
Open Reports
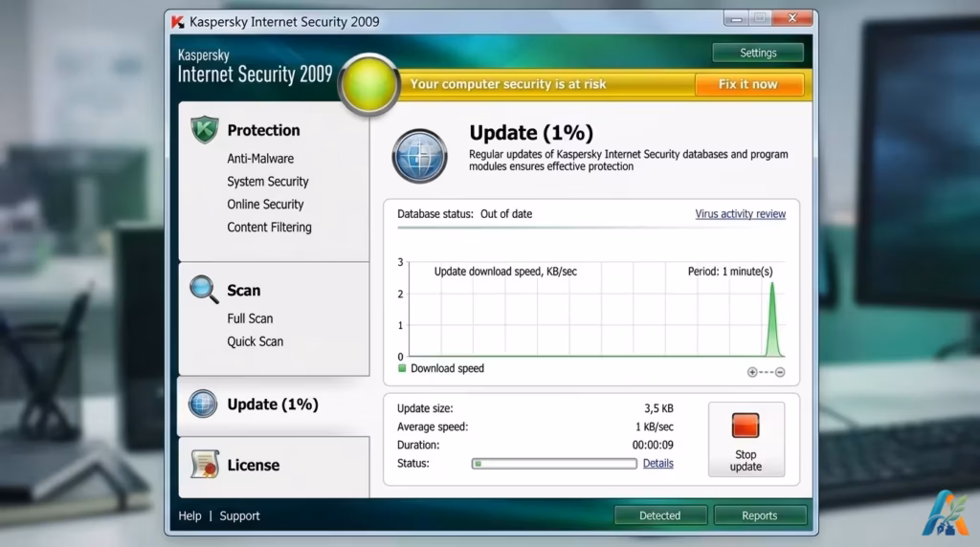(759, 515)
